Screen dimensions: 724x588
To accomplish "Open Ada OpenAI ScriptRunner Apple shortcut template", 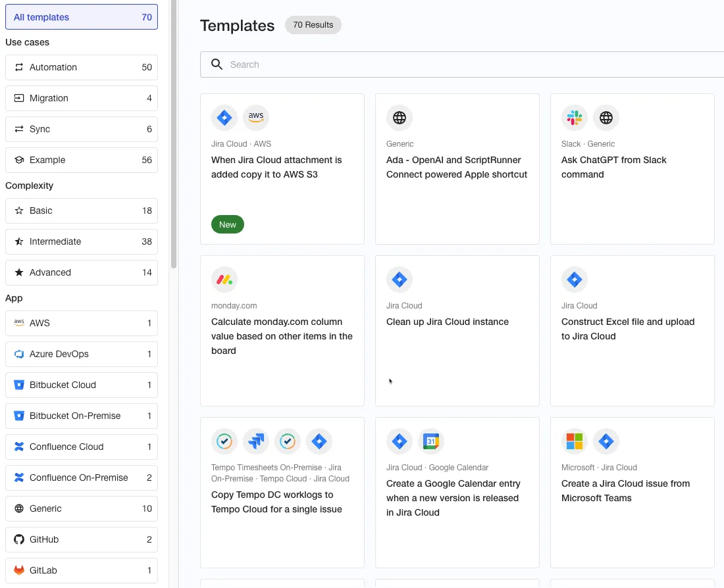I will [457, 169].
